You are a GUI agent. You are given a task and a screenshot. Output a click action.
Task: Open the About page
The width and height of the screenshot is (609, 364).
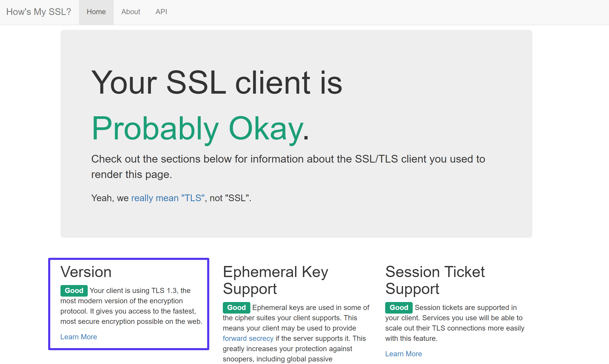point(130,12)
